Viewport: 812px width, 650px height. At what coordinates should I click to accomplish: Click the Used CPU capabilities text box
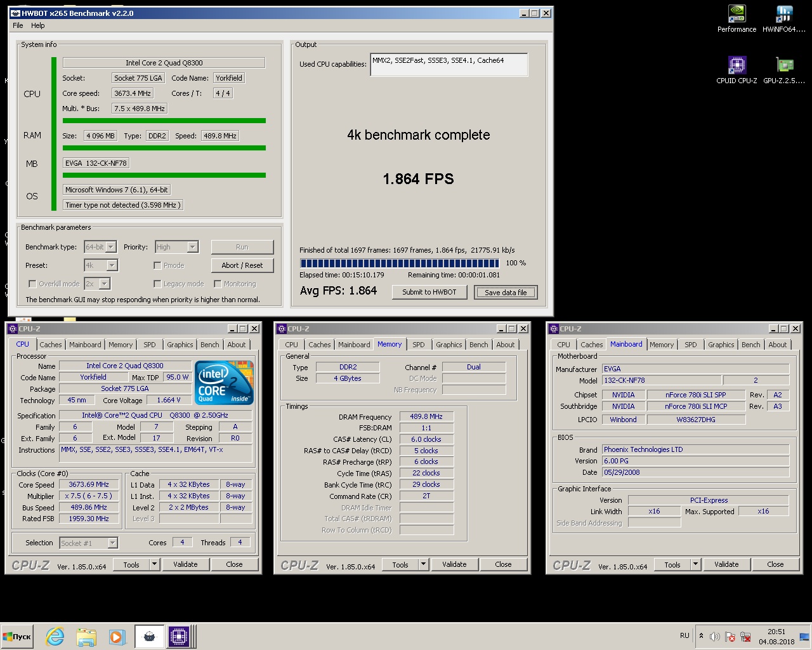pos(449,65)
